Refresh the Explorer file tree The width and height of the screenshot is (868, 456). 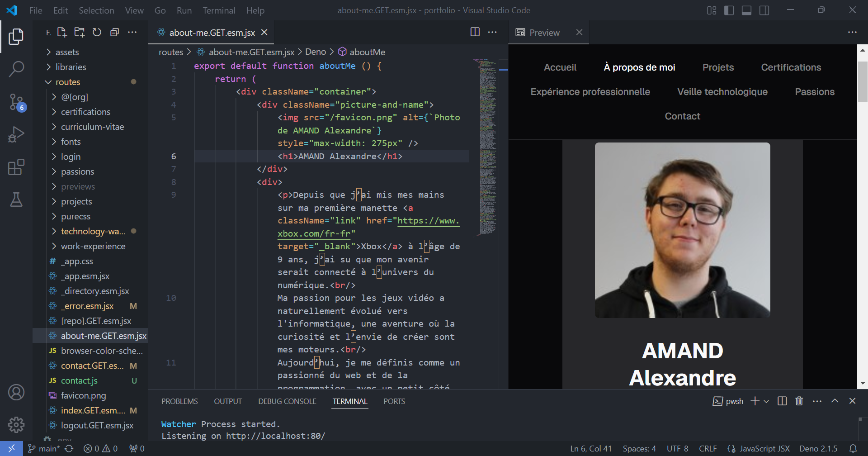tap(97, 32)
